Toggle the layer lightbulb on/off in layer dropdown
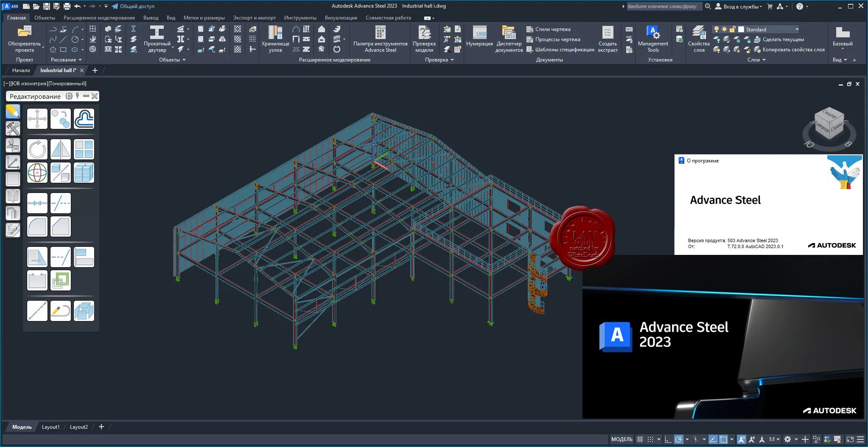 pos(717,29)
